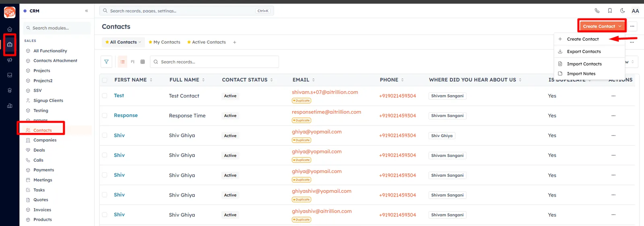Switch to list view icon
This screenshot has width=644, height=226.
pyautogui.click(x=122, y=62)
